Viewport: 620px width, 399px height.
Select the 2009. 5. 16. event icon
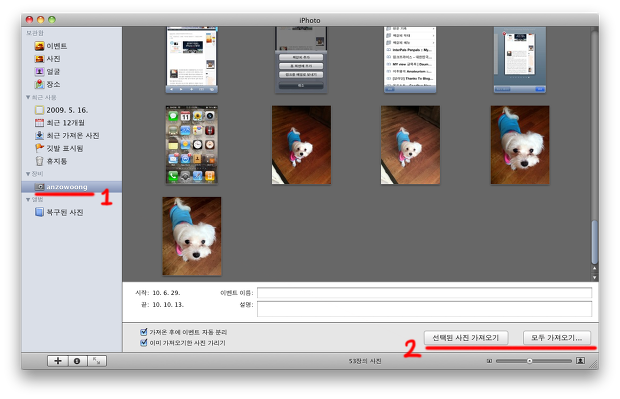pos(39,110)
